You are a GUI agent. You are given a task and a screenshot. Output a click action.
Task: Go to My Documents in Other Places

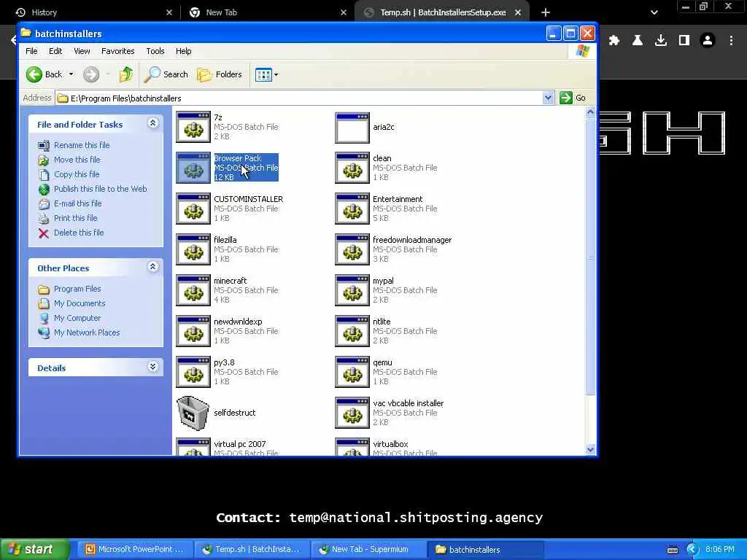(80, 303)
